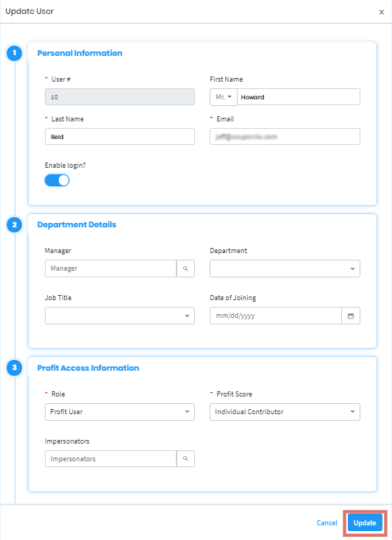Click step 1 circle for Personal Information
Viewport: 392px width, 540px height.
15,53
